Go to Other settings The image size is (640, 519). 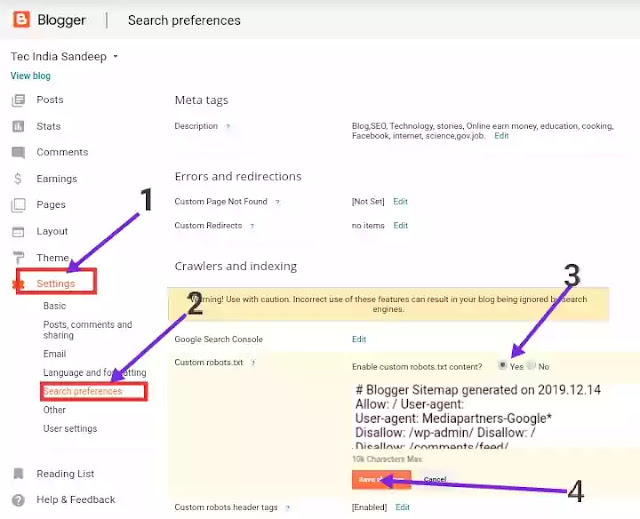[x=54, y=410]
